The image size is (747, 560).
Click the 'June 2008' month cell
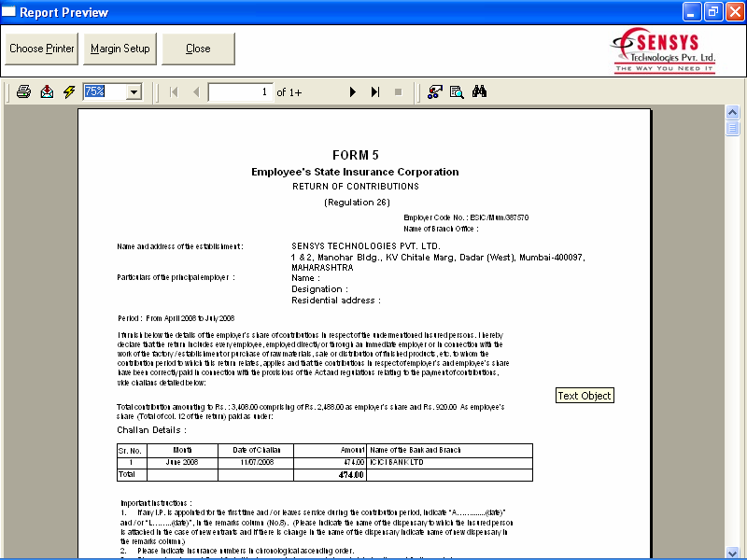(182, 462)
